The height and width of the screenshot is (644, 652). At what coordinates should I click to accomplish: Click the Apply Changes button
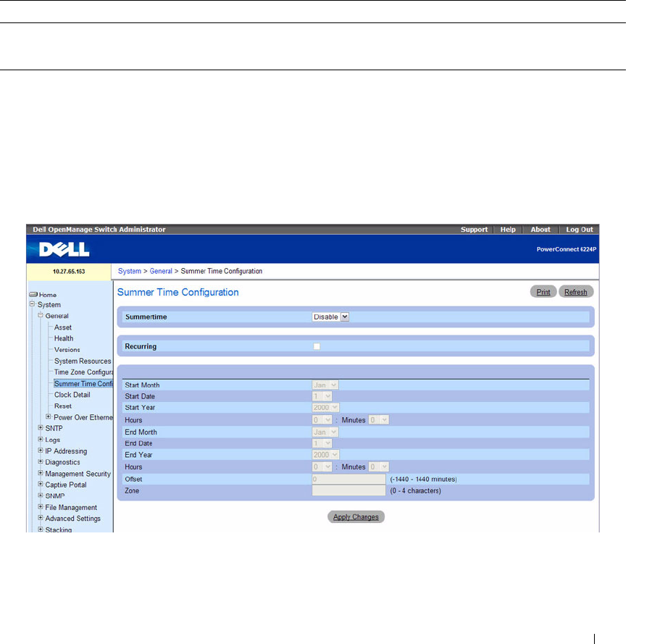(356, 517)
